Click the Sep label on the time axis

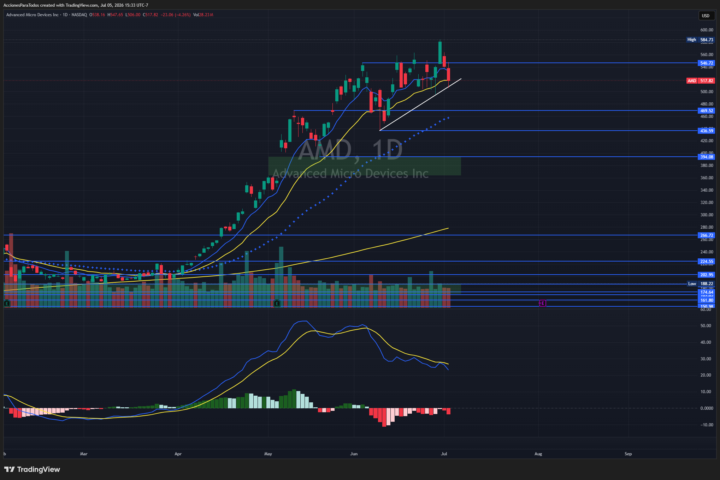[628, 454]
